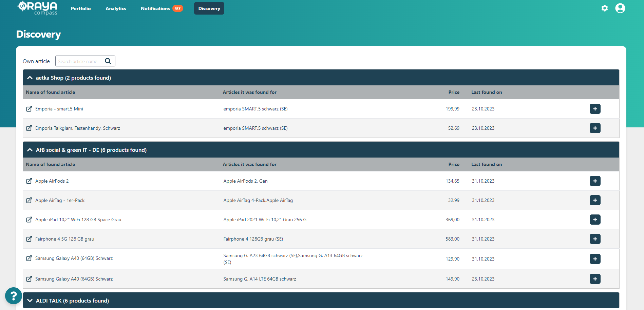Open the external link for Emporia - smart.5 Mini

pyautogui.click(x=29, y=109)
